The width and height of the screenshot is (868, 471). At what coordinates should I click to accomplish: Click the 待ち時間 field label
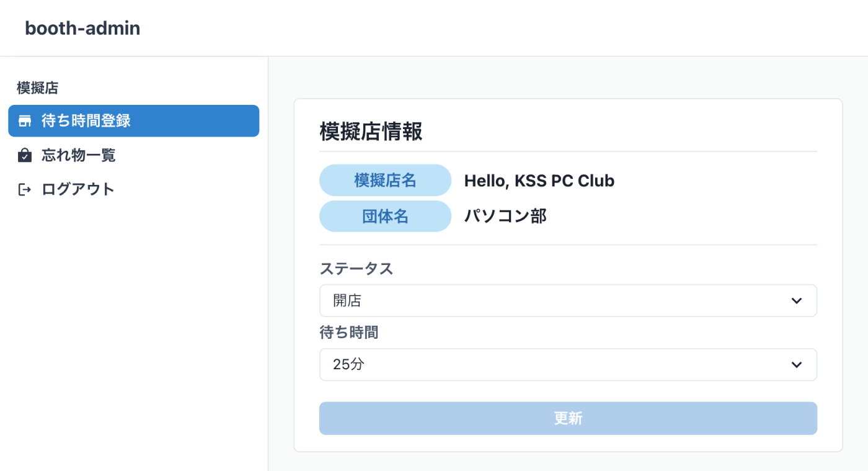point(348,333)
